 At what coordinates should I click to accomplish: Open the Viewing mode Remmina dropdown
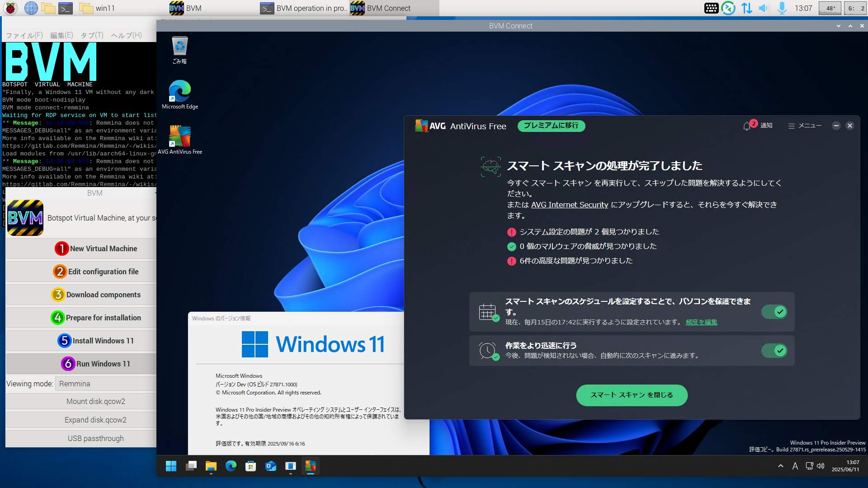(x=106, y=384)
